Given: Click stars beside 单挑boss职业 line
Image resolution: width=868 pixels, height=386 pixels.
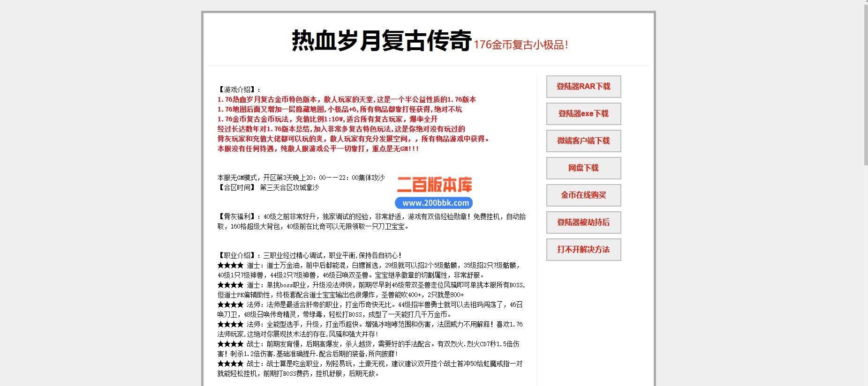Looking at the screenshot, I should click(x=230, y=285).
